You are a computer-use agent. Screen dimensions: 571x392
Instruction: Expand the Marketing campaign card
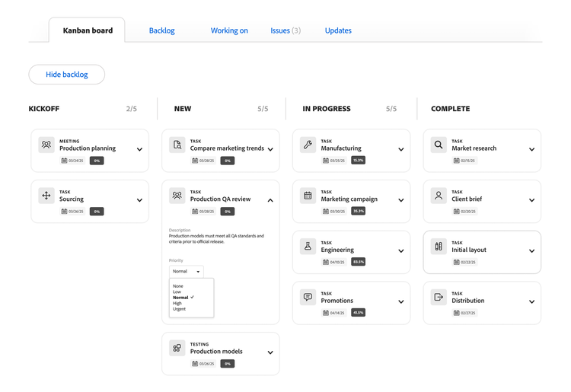[401, 200]
